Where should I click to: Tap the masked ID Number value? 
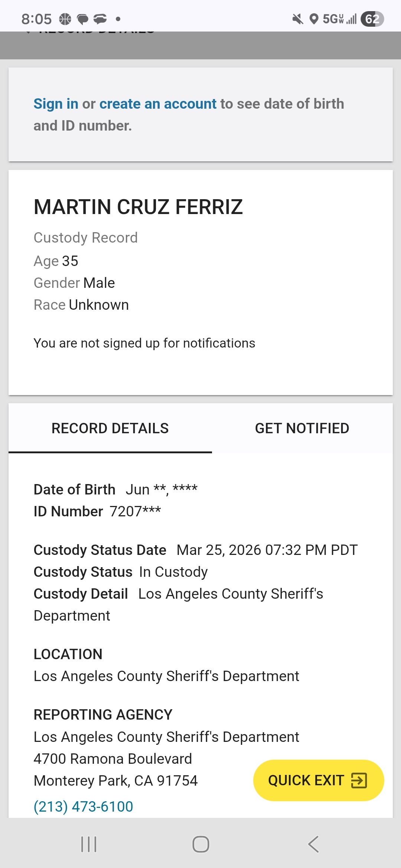point(135,512)
